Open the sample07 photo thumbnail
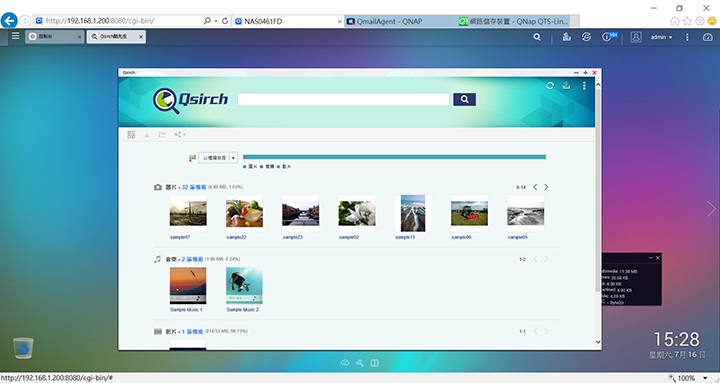Image resolution: width=720 pixels, height=383 pixels. 188,213
